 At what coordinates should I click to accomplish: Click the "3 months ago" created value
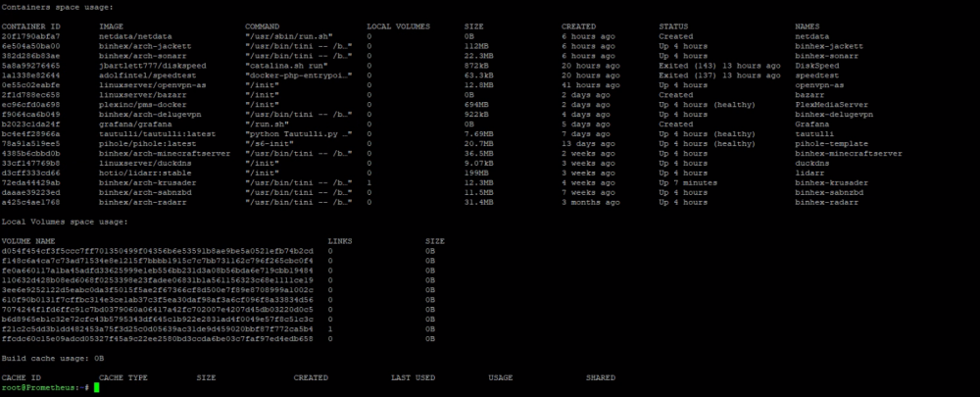point(591,202)
